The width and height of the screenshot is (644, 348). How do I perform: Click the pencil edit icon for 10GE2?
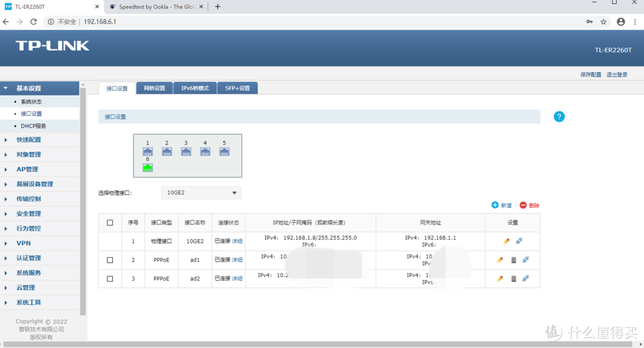(x=506, y=241)
